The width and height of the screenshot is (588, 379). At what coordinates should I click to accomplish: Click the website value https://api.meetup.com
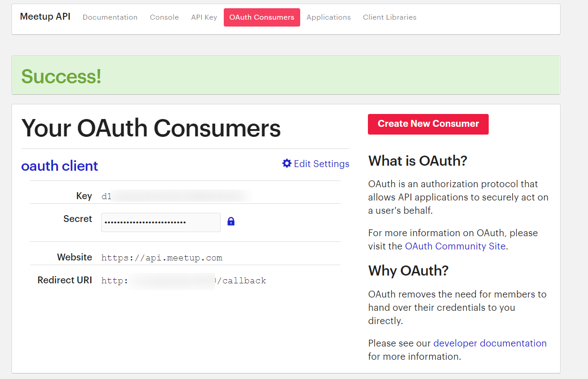162,258
